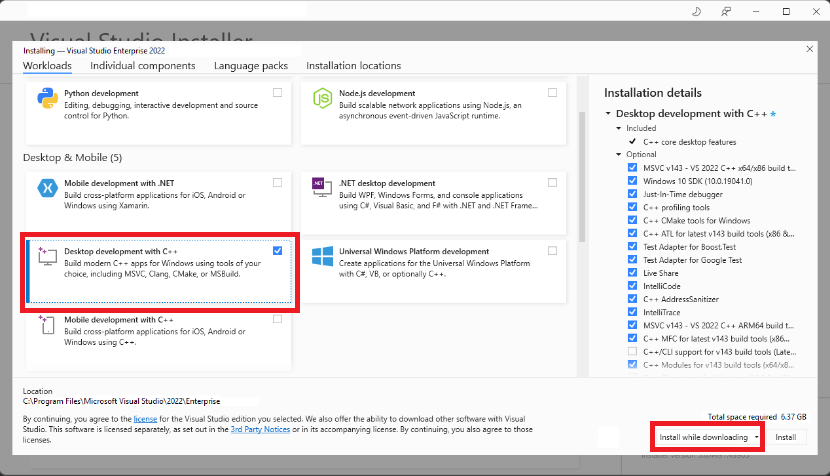Collapse Desktop development with C++ details section

pyautogui.click(x=608, y=113)
